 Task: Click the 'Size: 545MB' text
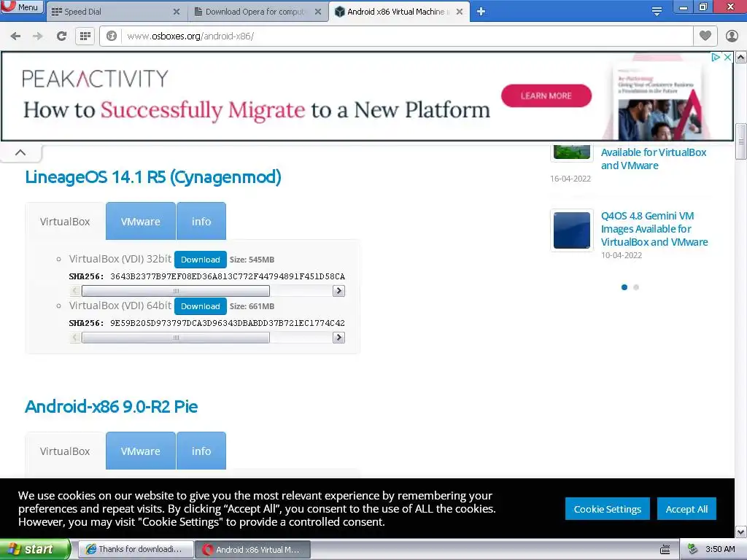coord(252,260)
